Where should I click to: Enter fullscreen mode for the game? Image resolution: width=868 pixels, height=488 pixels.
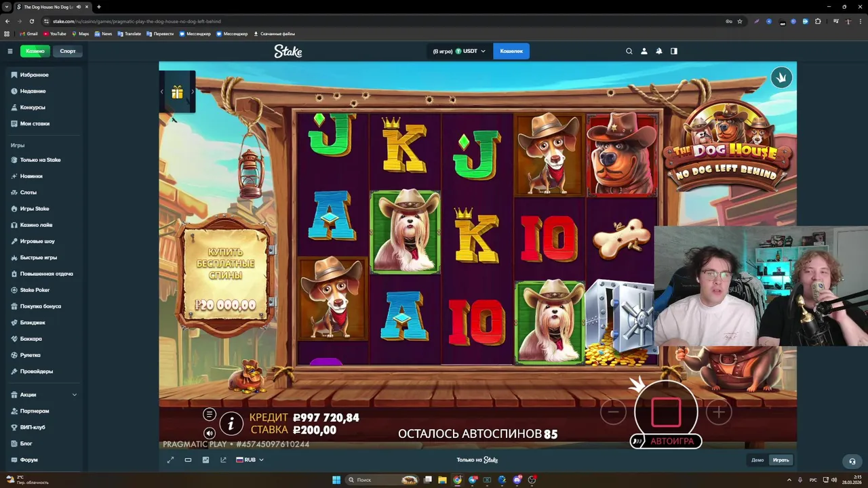pyautogui.click(x=170, y=460)
